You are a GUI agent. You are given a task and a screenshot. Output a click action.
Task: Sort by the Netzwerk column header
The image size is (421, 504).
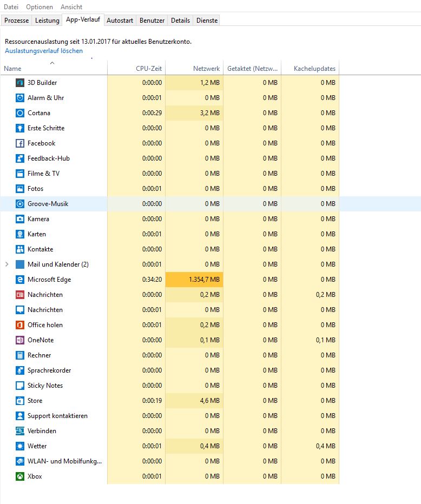click(194, 68)
